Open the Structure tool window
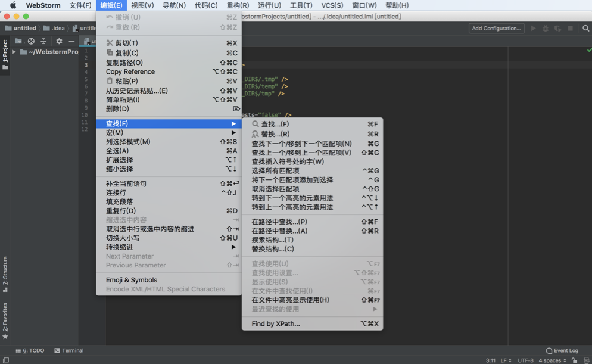 point(5,275)
